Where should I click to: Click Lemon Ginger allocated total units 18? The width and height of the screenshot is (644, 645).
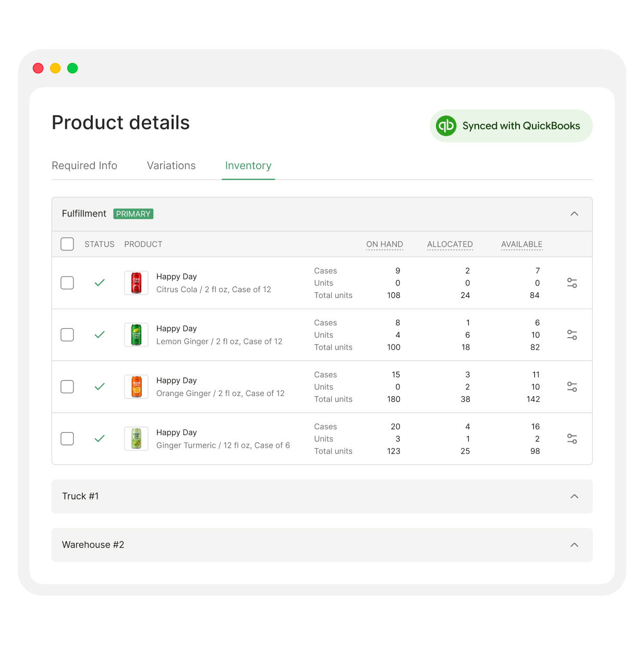(x=466, y=348)
